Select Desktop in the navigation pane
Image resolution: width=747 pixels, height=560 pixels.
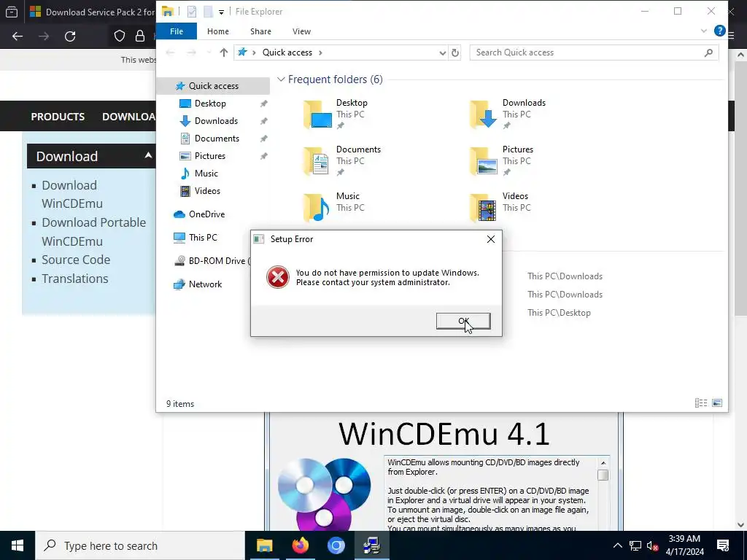click(210, 104)
